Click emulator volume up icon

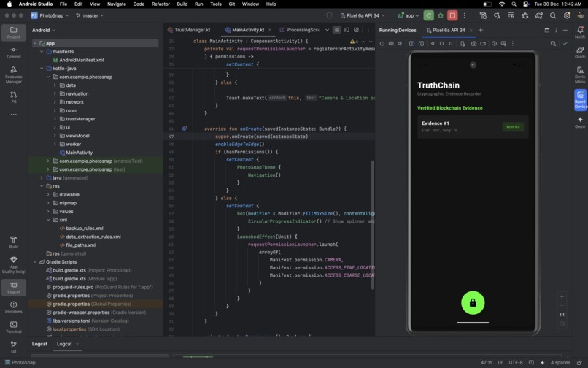coord(391,44)
